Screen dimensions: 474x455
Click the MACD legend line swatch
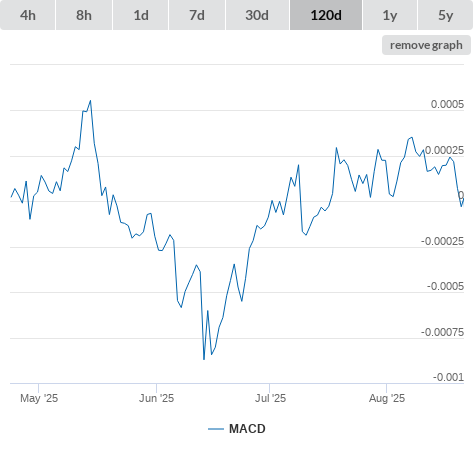216,429
